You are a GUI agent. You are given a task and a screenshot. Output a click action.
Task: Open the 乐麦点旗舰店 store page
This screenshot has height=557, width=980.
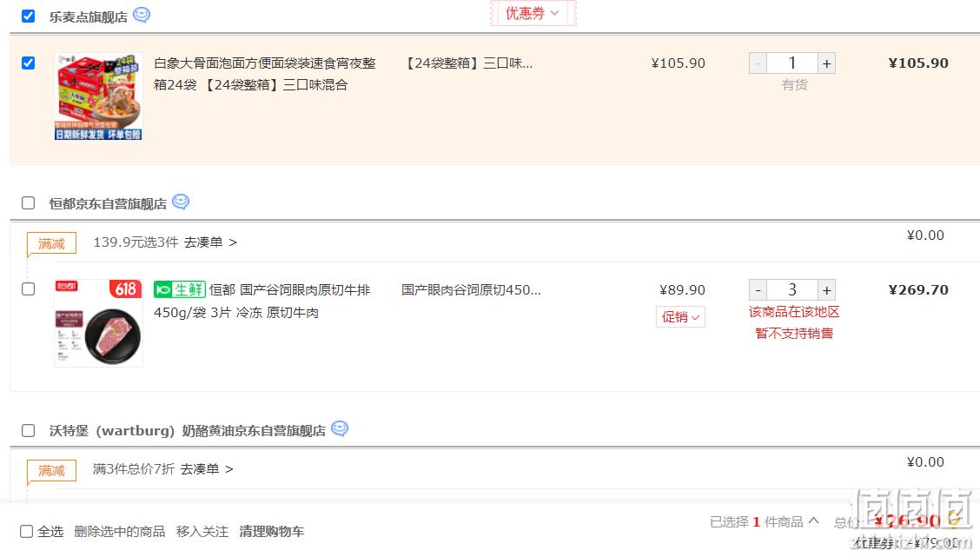(88, 17)
